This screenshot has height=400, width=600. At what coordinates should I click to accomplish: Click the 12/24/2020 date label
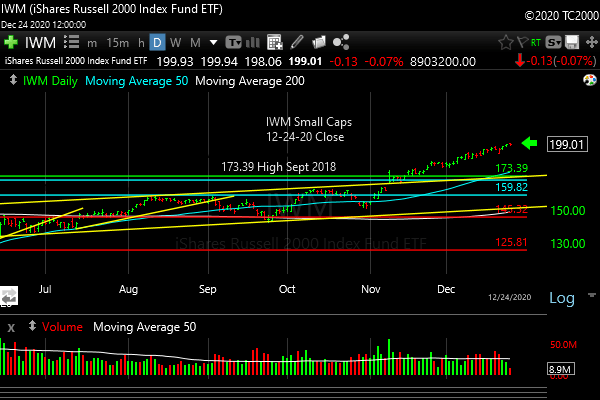[510, 297]
